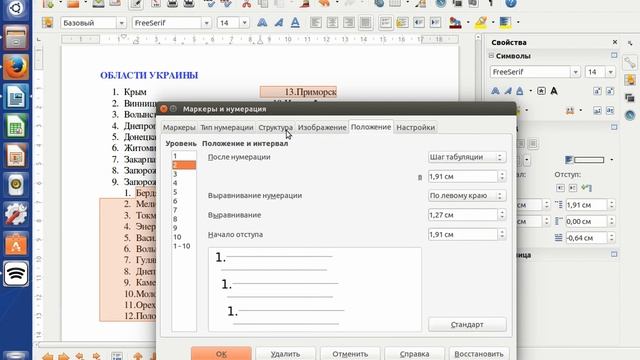Switch to the Тип нумерации tab
The image size is (640, 360).
click(x=227, y=127)
